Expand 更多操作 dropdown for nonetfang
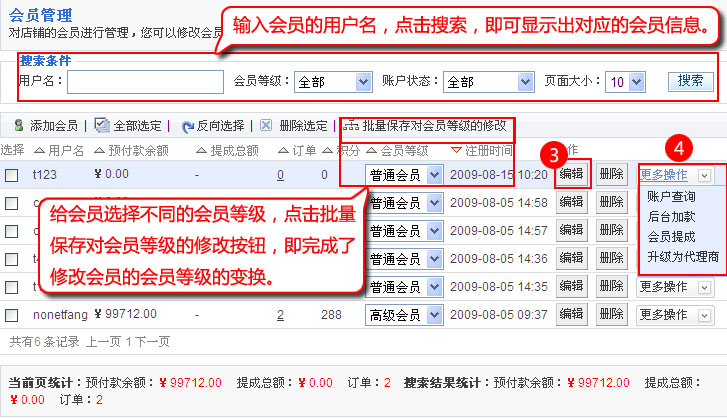This screenshot has width=727, height=418. point(704,316)
